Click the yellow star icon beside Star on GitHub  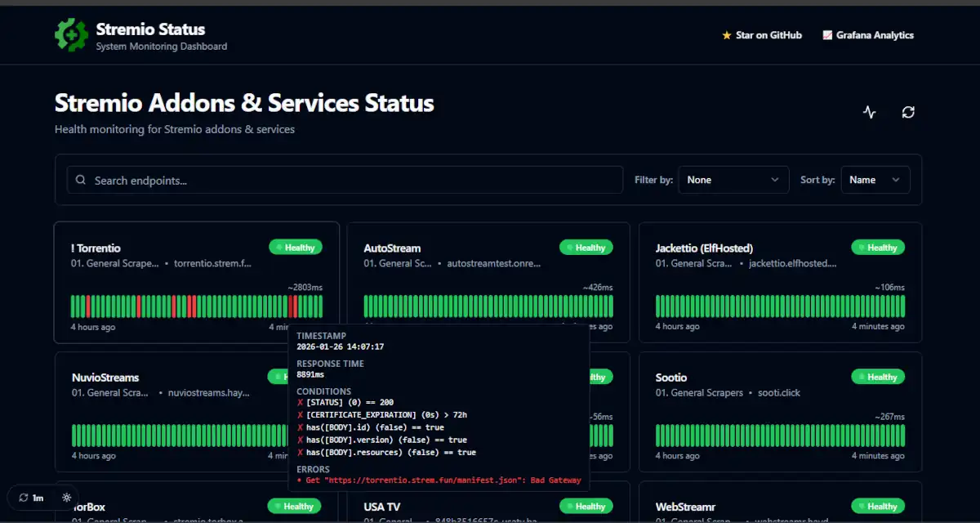[x=726, y=35]
